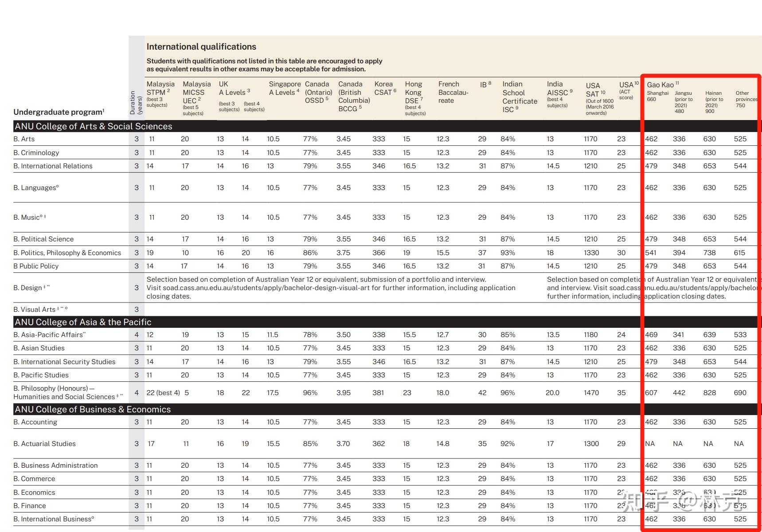
Task: Click the '22 (best 4)' STPM cell
Action: coord(163,392)
